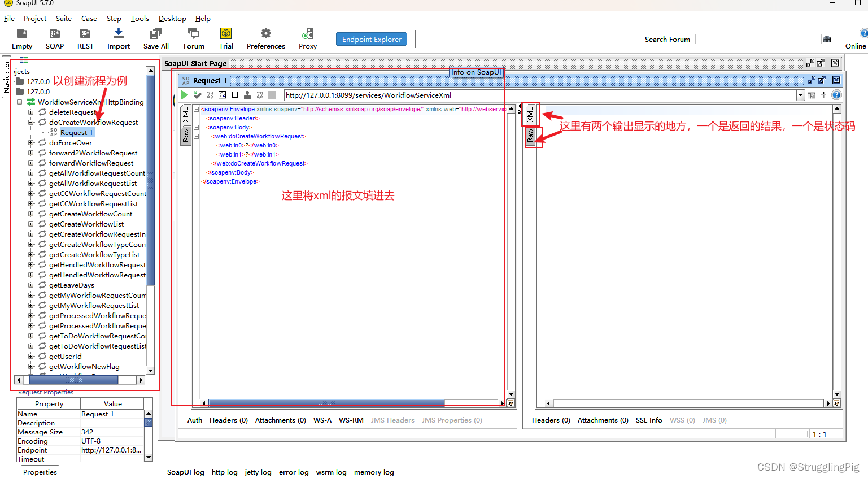Click the SOAP project toolbar icon

tap(55, 39)
